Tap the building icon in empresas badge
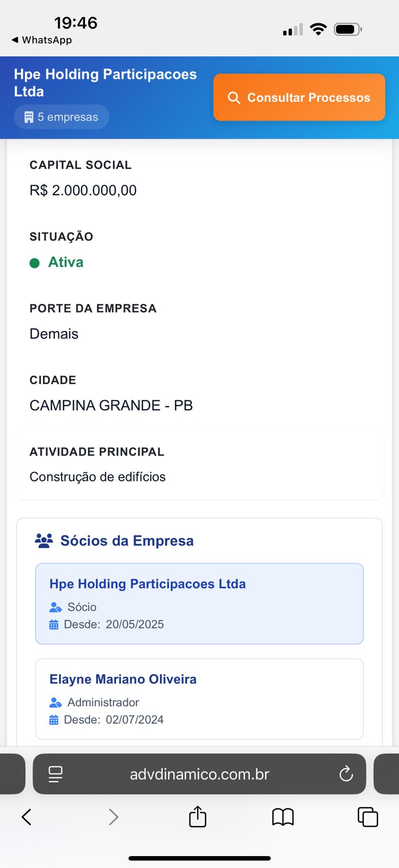The image size is (399, 868). pos(29,117)
